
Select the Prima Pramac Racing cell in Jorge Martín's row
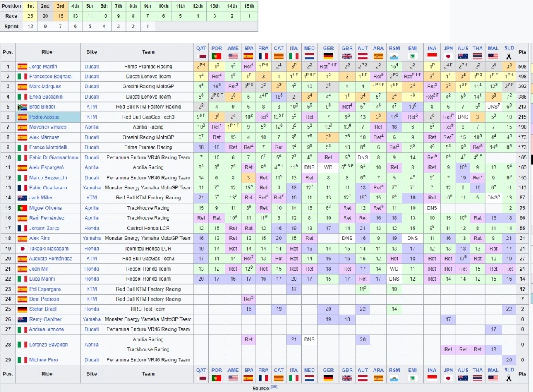(x=148, y=67)
